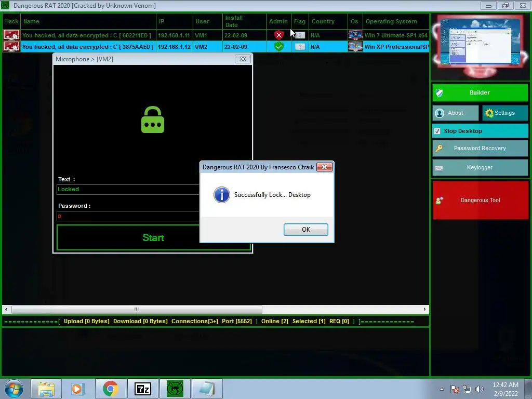The width and height of the screenshot is (532, 399).
Task: Click the horizontal scrollbar left arrow
Action: pos(6,309)
